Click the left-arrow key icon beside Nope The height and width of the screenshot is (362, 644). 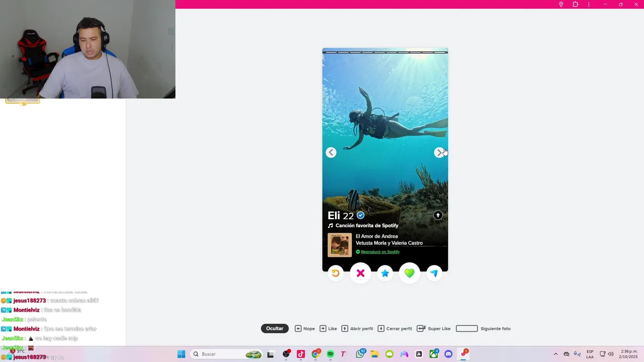pos(298,328)
